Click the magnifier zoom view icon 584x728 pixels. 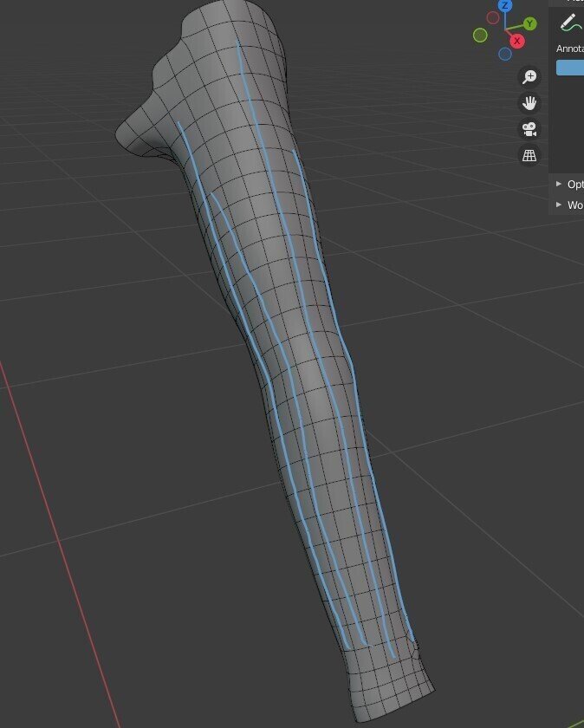529,76
